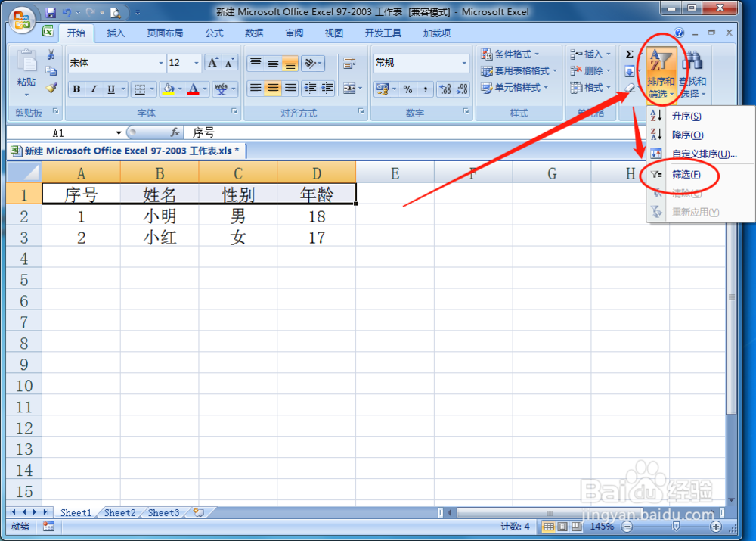
Task: Open the Excel help question mark
Action: click(679, 33)
